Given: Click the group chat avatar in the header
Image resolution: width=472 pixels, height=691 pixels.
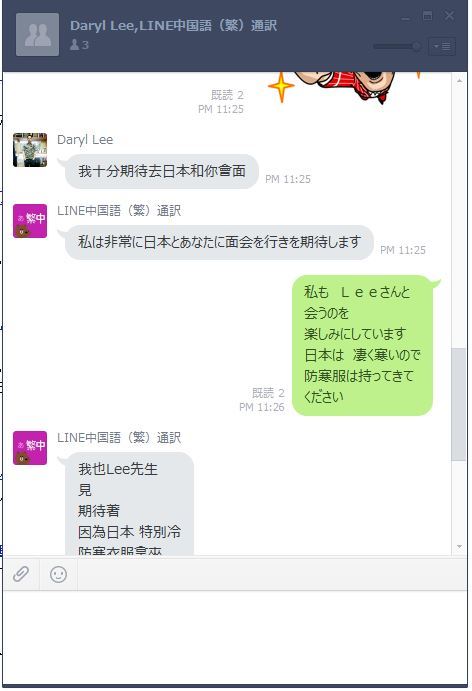Looking at the screenshot, I should [37, 34].
